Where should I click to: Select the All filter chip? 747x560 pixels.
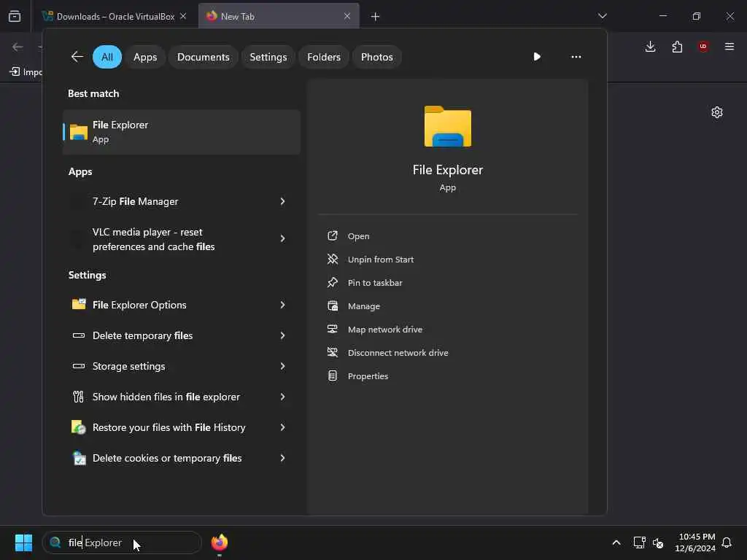point(107,57)
